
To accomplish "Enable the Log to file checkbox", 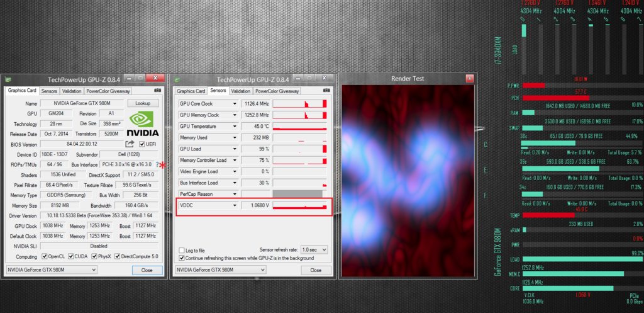I will click(x=182, y=251).
